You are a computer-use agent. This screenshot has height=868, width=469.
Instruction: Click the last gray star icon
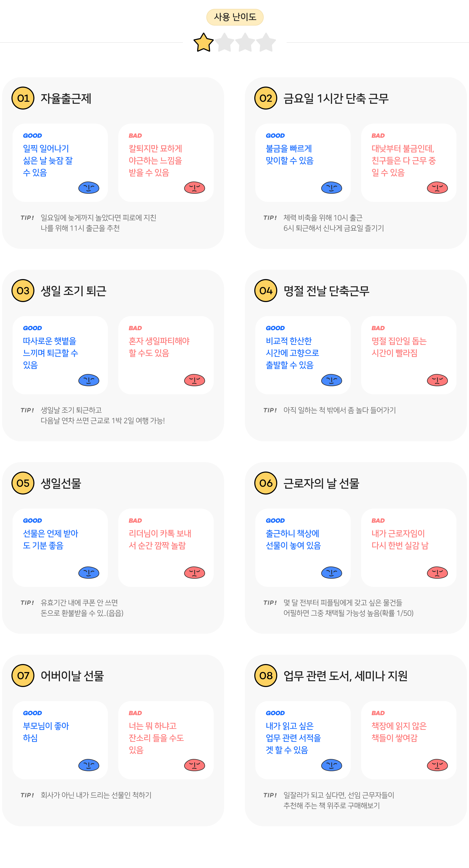click(x=266, y=43)
